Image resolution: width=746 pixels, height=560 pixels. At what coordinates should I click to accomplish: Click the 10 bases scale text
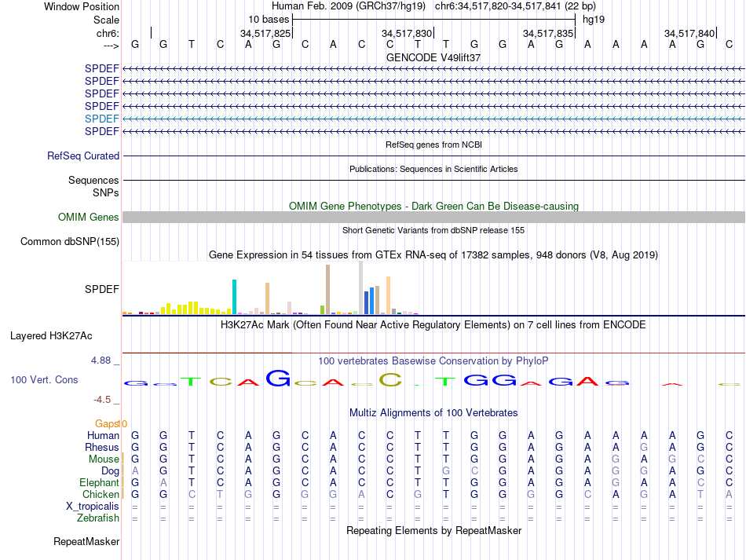[x=269, y=20]
